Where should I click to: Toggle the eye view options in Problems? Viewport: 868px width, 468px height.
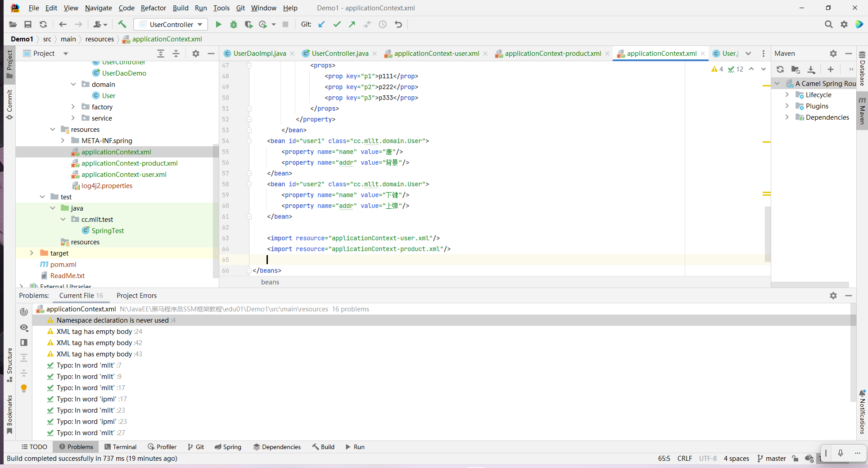tap(24, 328)
